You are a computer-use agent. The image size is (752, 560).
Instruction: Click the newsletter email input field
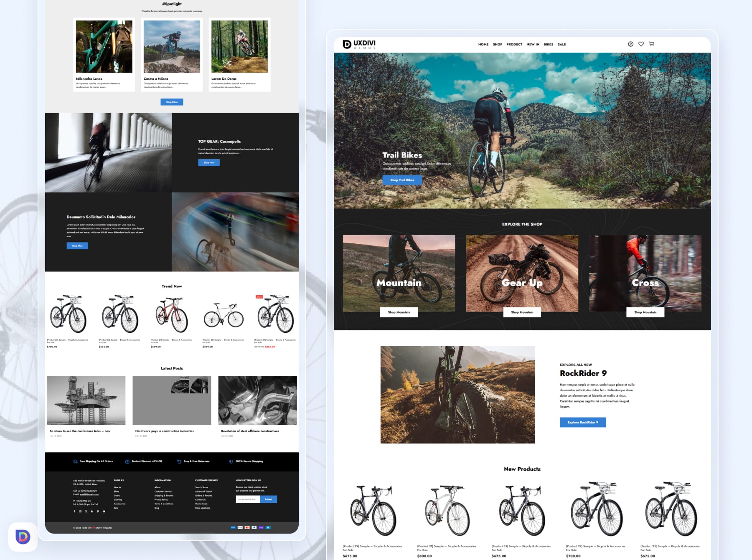[247, 499]
